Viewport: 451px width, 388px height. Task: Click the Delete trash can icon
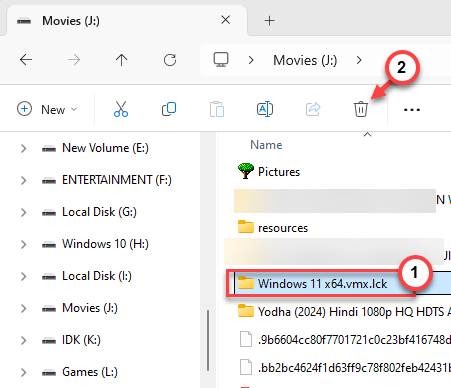pyautogui.click(x=361, y=109)
